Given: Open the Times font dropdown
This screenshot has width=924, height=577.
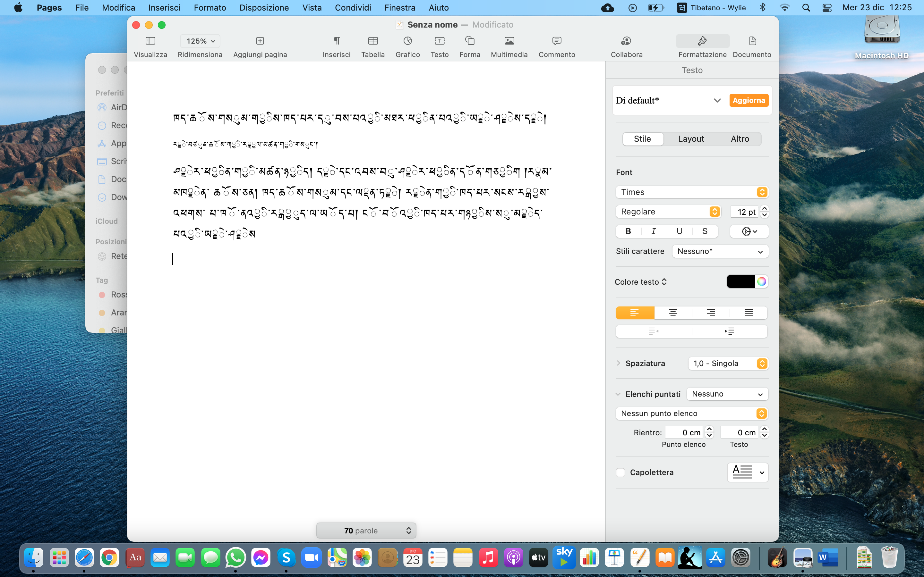Looking at the screenshot, I should click(691, 192).
